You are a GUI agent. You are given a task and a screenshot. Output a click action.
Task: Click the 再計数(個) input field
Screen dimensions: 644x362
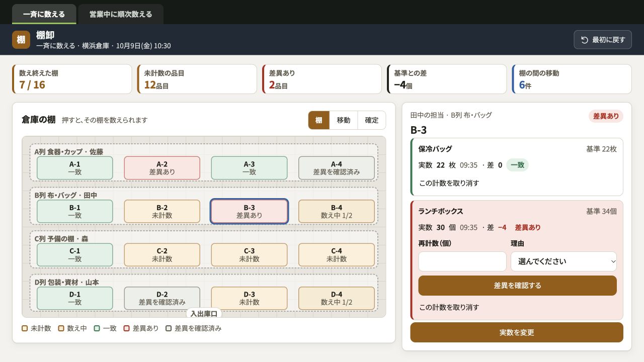462,261
